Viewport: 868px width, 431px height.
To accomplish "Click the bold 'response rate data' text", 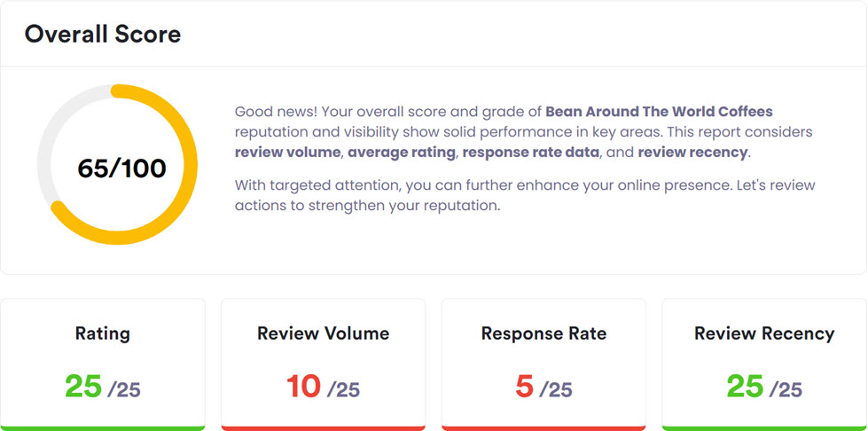I will (531, 153).
